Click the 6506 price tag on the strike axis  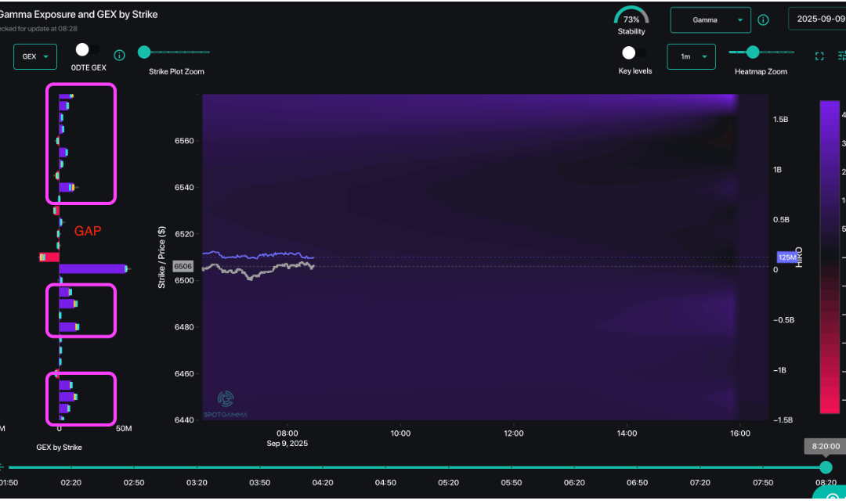coord(183,266)
